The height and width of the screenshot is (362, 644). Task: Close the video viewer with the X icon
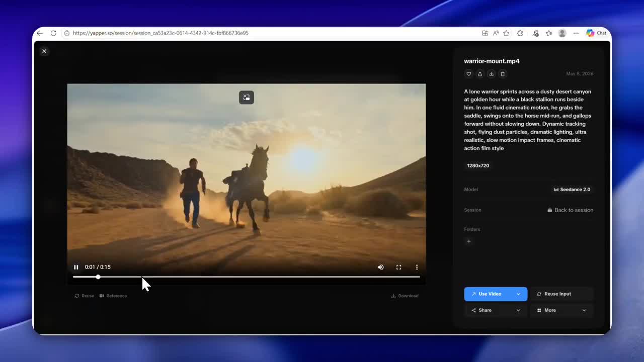(44, 51)
